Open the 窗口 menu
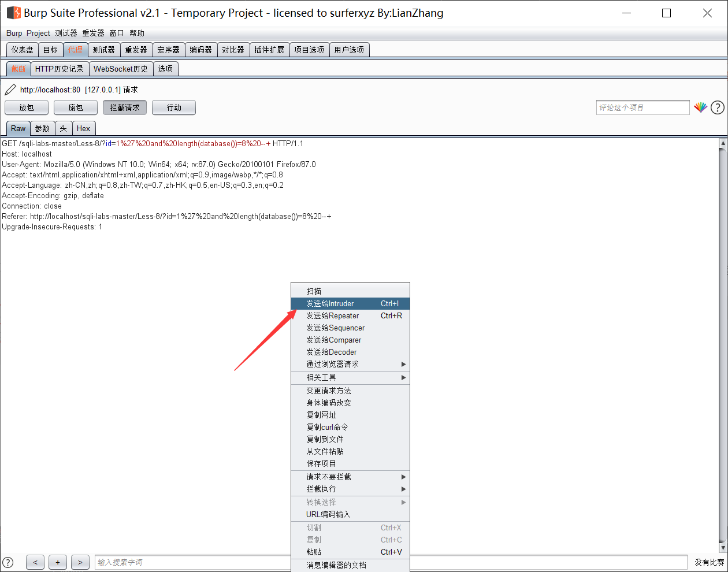The image size is (728, 572). pos(117,33)
